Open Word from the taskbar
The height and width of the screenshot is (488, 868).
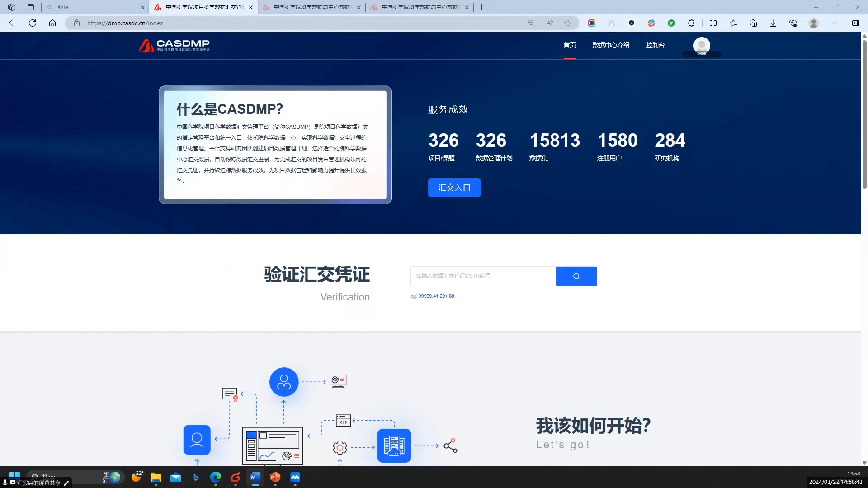coord(255,477)
